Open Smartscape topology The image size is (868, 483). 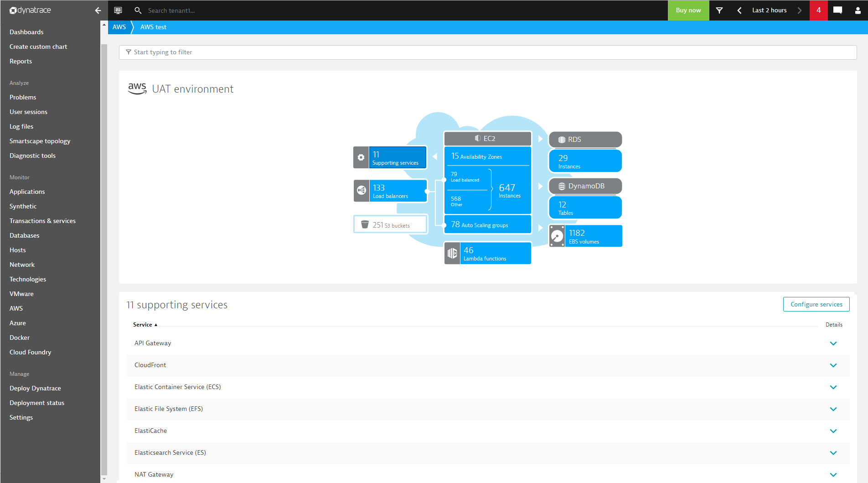[40, 141]
